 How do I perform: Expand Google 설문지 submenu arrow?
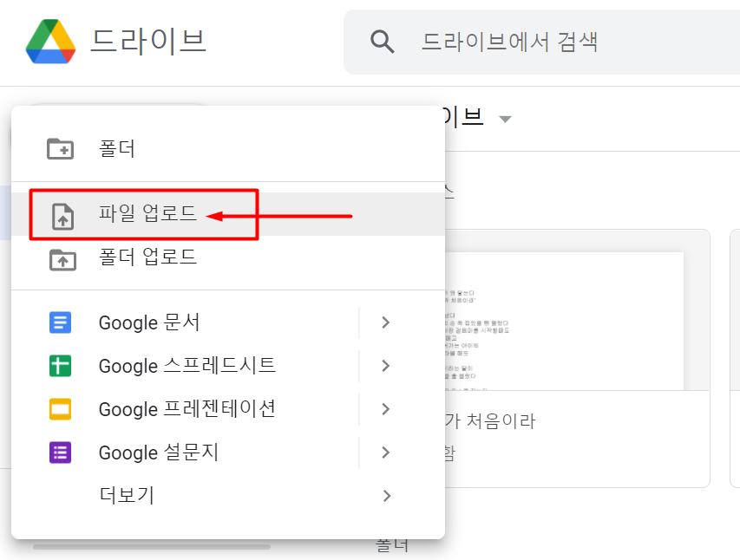pyautogui.click(x=385, y=453)
